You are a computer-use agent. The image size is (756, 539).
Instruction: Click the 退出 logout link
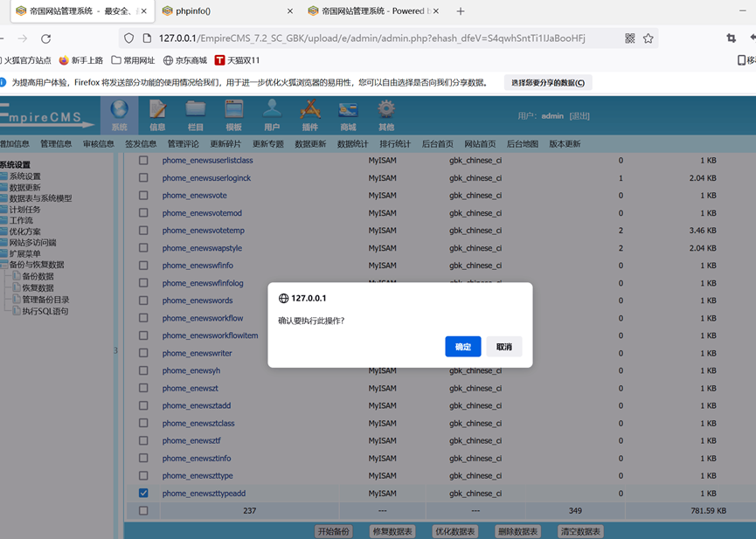click(579, 115)
